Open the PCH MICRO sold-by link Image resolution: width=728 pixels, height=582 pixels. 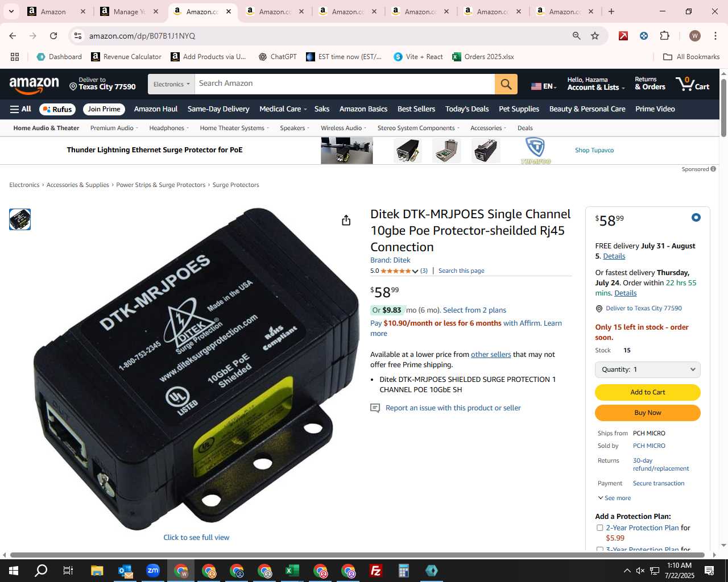649,446
